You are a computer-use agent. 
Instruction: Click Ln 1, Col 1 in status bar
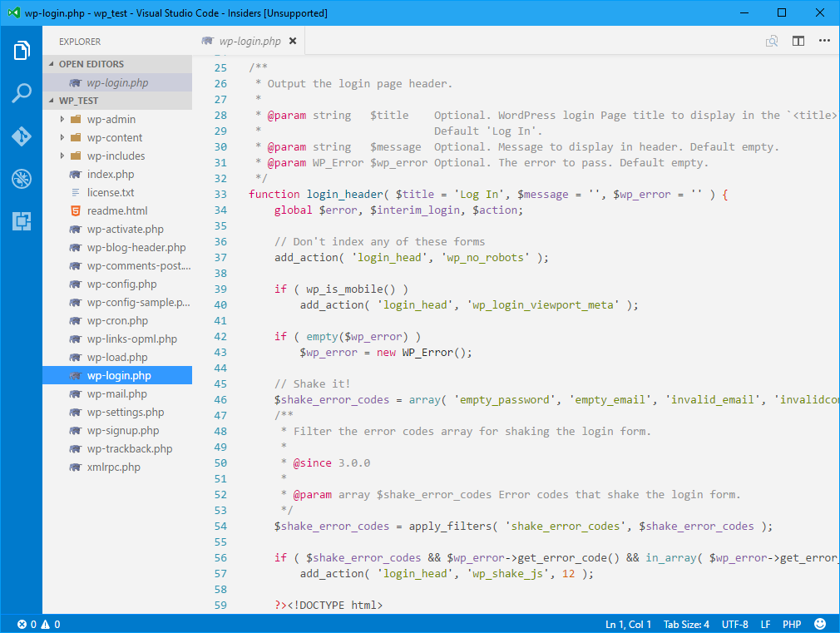[628, 625]
